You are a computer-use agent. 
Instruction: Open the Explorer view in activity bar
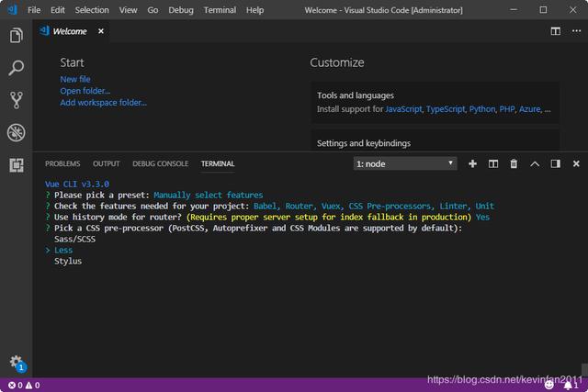[17, 35]
